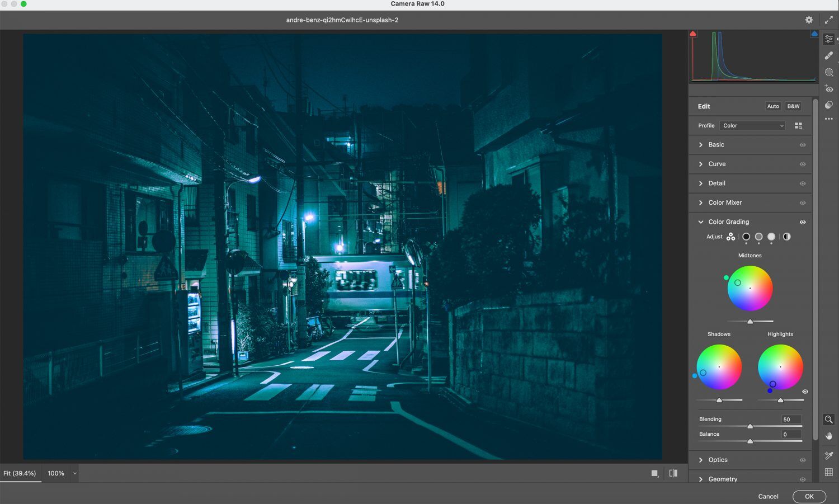Click the Auto button

pos(773,106)
